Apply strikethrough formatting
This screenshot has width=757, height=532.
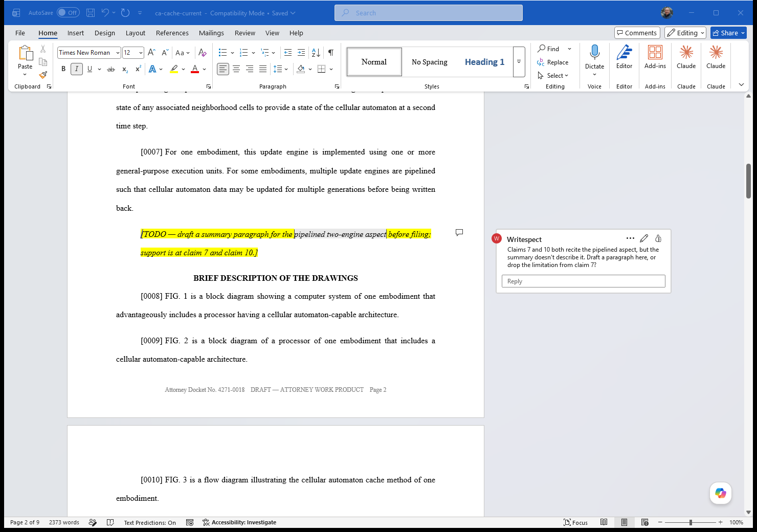111,69
